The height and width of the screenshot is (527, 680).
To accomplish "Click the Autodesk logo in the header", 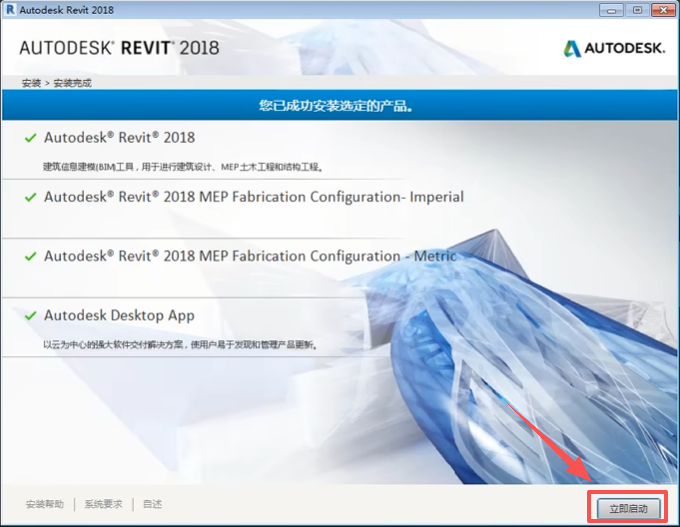I will click(613, 48).
